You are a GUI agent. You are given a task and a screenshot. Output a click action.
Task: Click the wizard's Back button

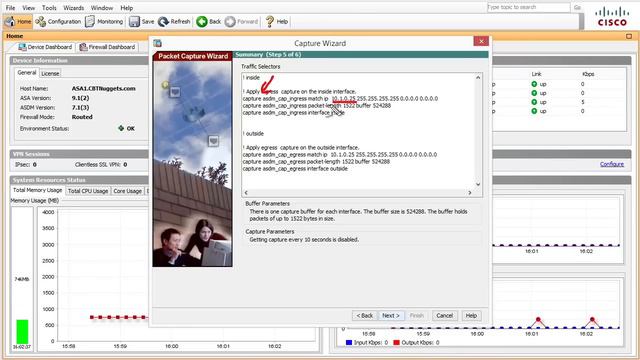pyautogui.click(x=364, y=316)
